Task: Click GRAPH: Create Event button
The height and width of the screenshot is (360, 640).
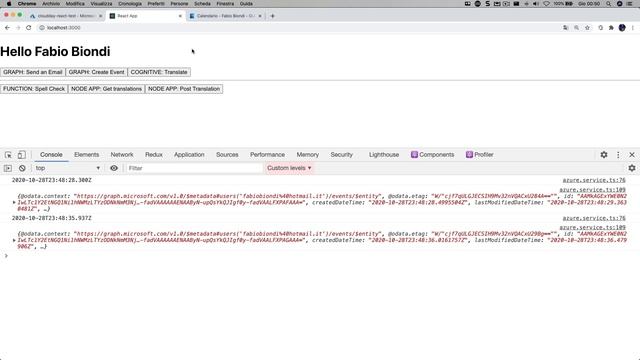Action: [x=96, y=72]
